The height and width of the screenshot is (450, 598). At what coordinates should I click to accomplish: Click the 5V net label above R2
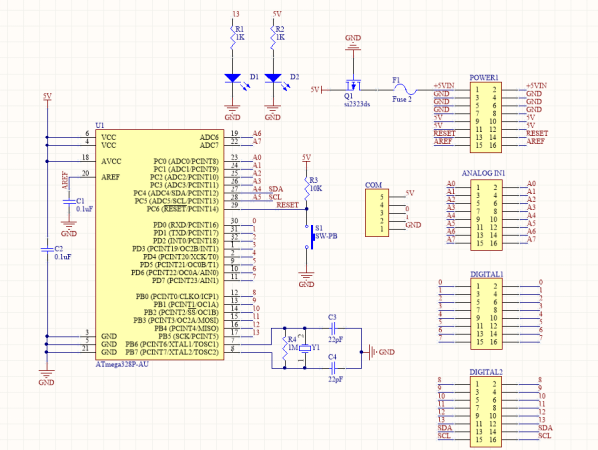click(277, 14)
